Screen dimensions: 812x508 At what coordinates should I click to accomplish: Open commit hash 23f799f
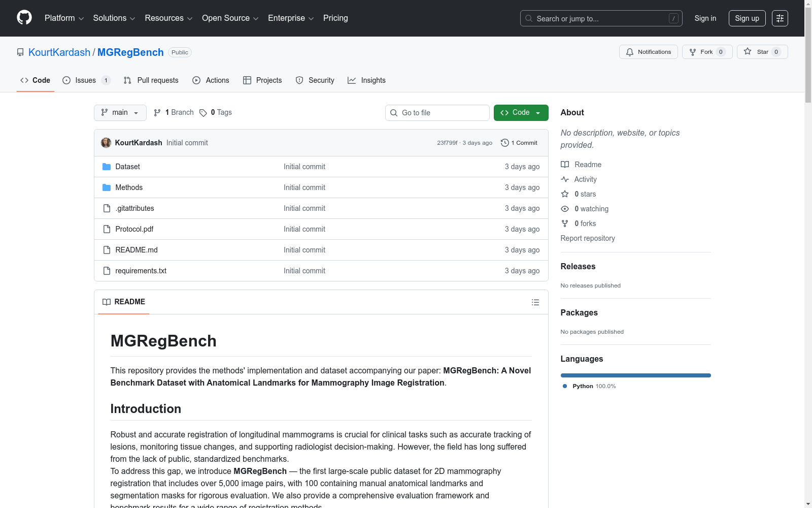(x=447, y=143)
